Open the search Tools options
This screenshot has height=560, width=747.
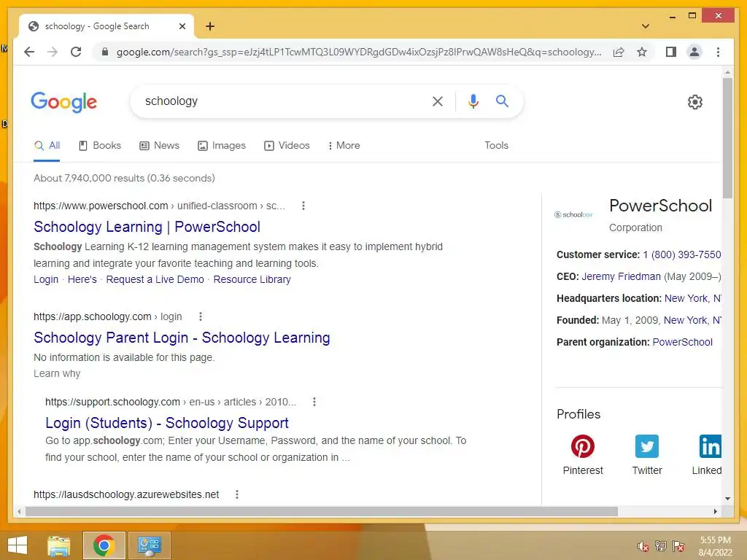[x=496, y=146]
